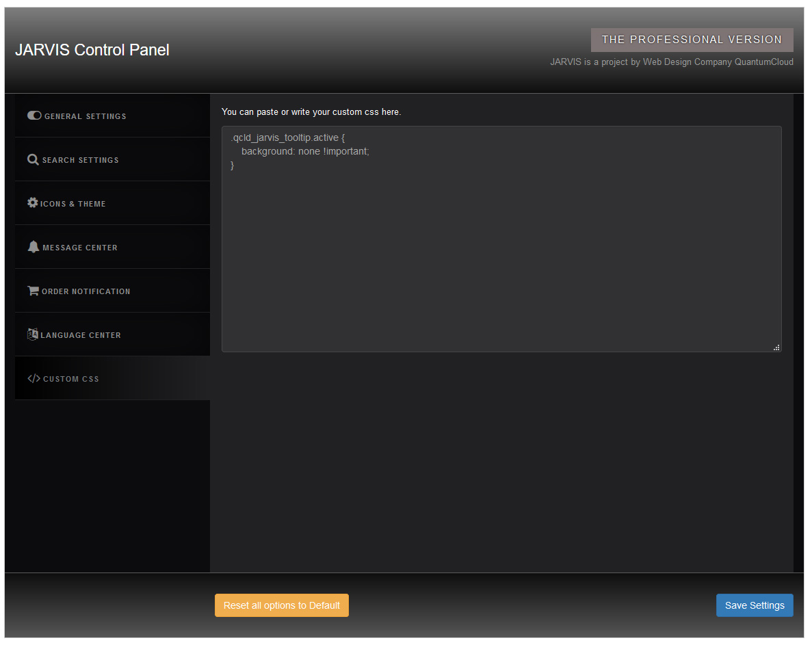Click The Professional Version button
The width and height of the screenshot is (812, 645).
coord(692,40)
